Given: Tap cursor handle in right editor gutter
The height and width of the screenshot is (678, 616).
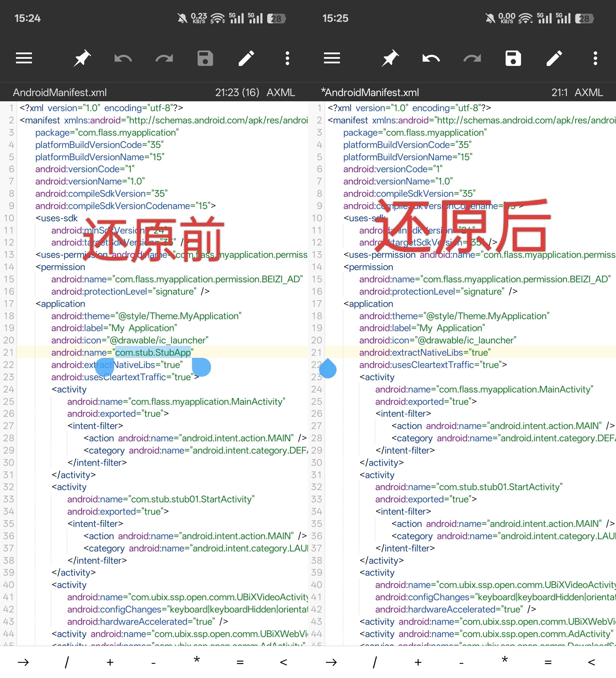Looking at the screenshot, I should (328, 369).
